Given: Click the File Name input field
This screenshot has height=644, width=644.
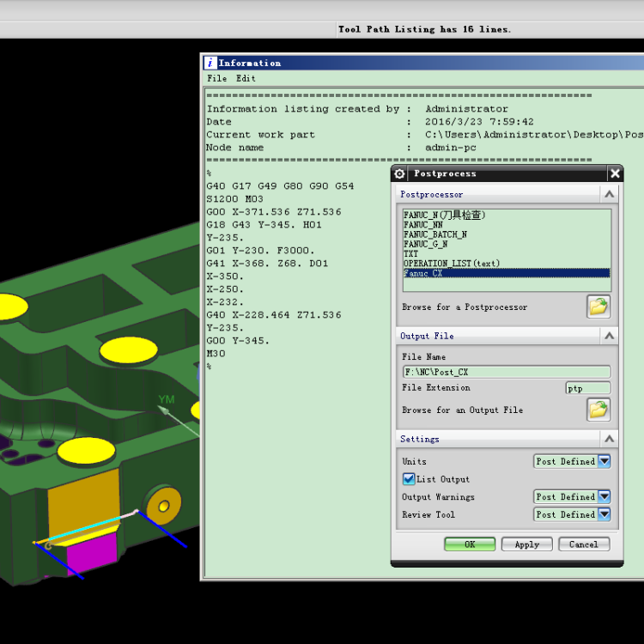Looking at the screenshot, I should [507, 372].
